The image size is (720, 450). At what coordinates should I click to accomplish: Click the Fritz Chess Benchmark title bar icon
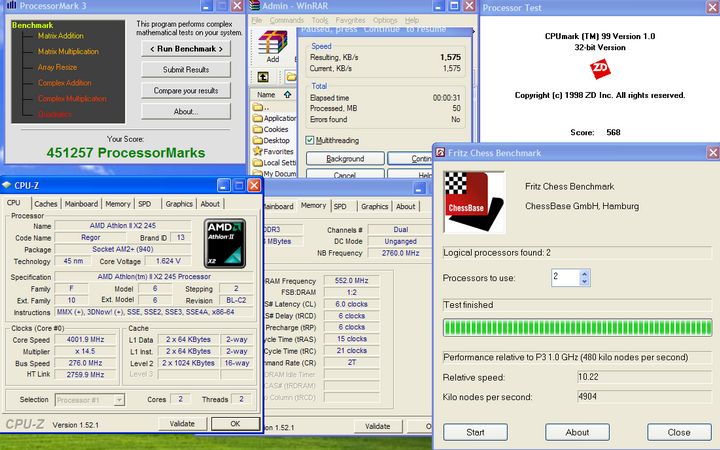pos(440,152)
